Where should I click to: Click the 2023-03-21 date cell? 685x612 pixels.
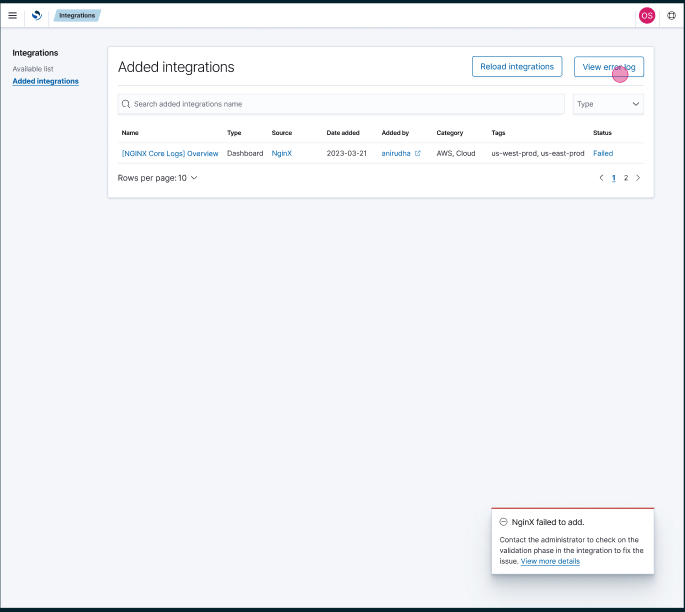coord(346,153)
